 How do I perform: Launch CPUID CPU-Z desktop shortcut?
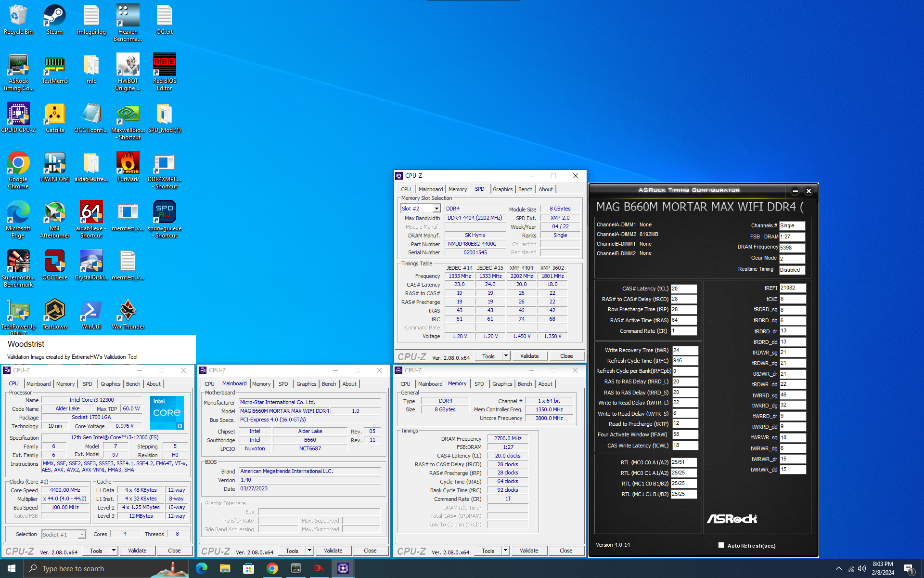coord(18,118)
